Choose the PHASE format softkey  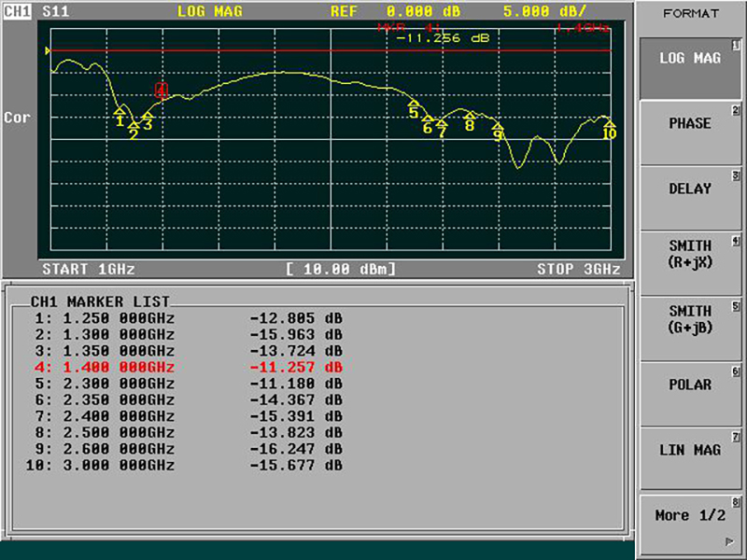(x=690, y=133)
